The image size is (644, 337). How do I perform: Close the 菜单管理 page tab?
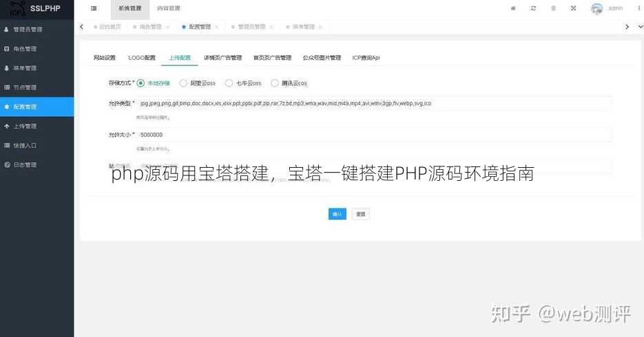320,27
